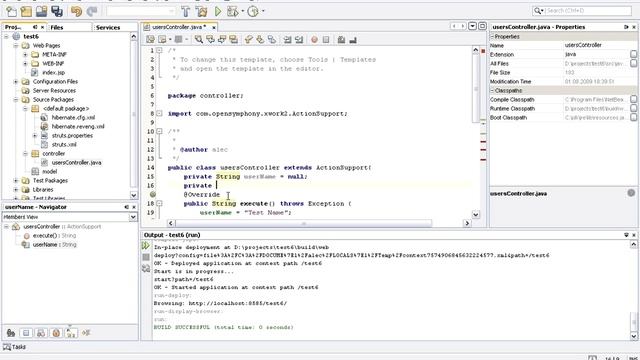Toggle show non-public members in Navigator

(56, 333)
